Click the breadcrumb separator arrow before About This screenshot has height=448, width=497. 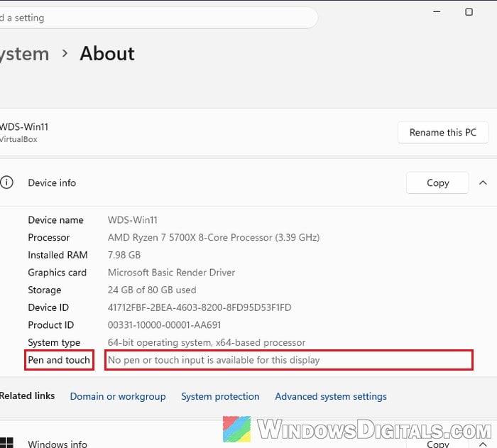point(65,53)
